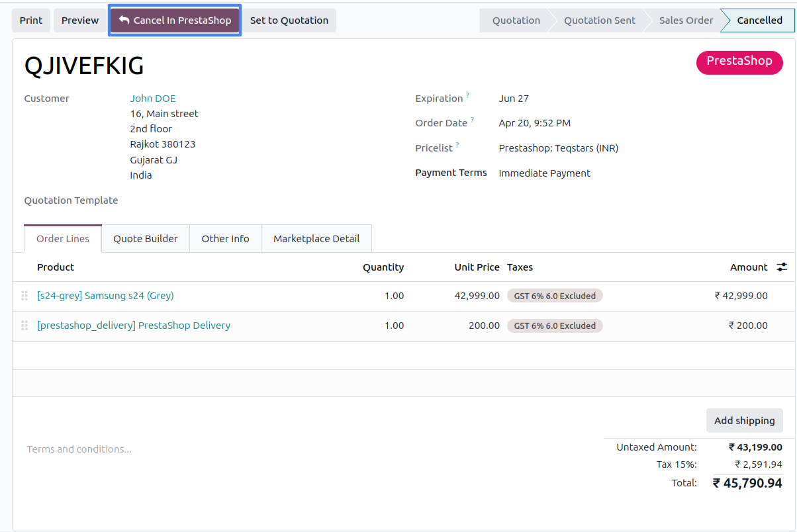Click the Taxes column header

520,267
